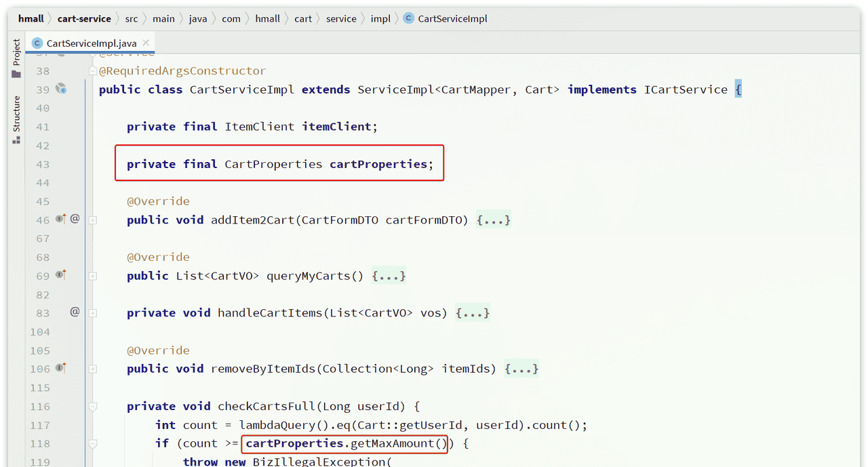Click the @ annotation gutter icon on line 46

(x=75, y=219)
